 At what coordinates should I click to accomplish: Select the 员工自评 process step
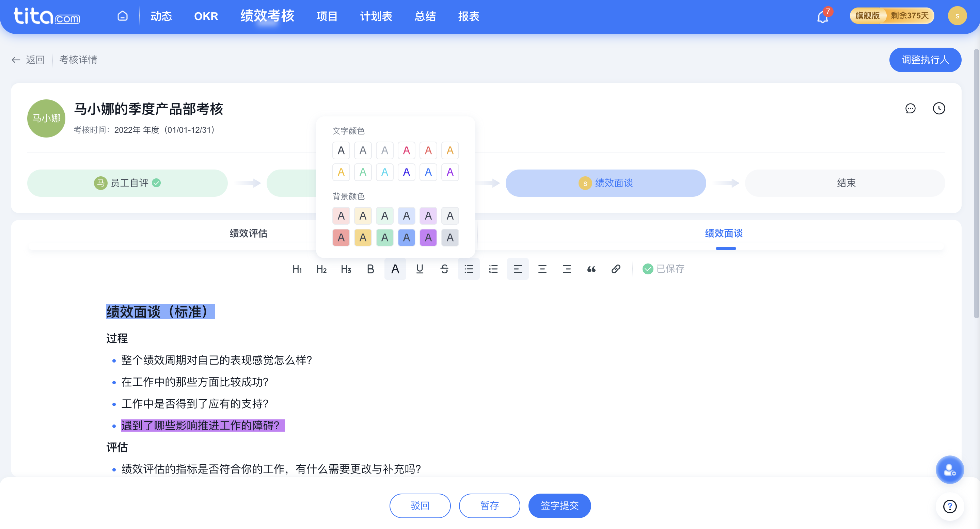(127, 183)
